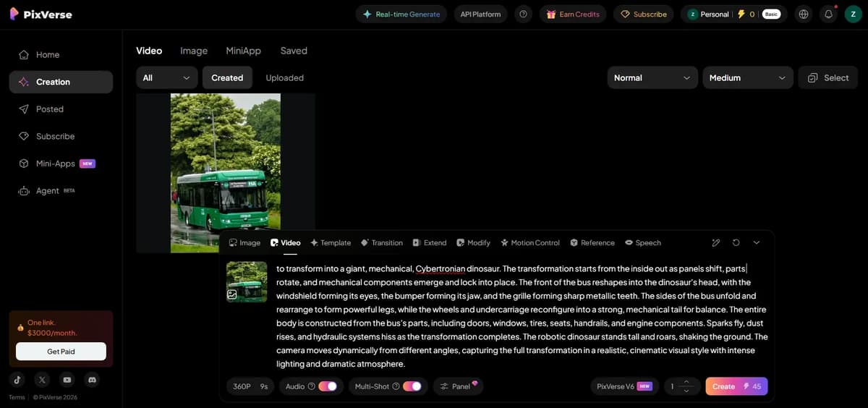Image resolution: width=868 pixels, height=408 pixels.
Task: Open Creation in the sidebar
Action: pos(61,82)
